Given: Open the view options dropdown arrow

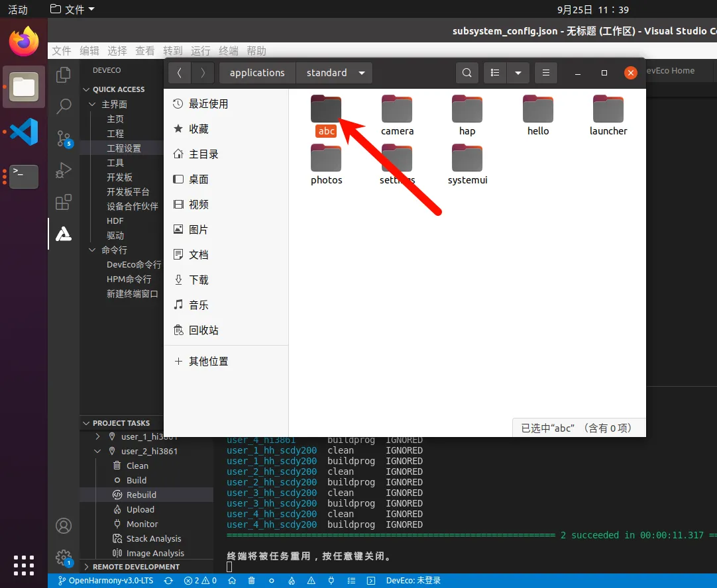Looking at the screenshot, I should point(518,73).
